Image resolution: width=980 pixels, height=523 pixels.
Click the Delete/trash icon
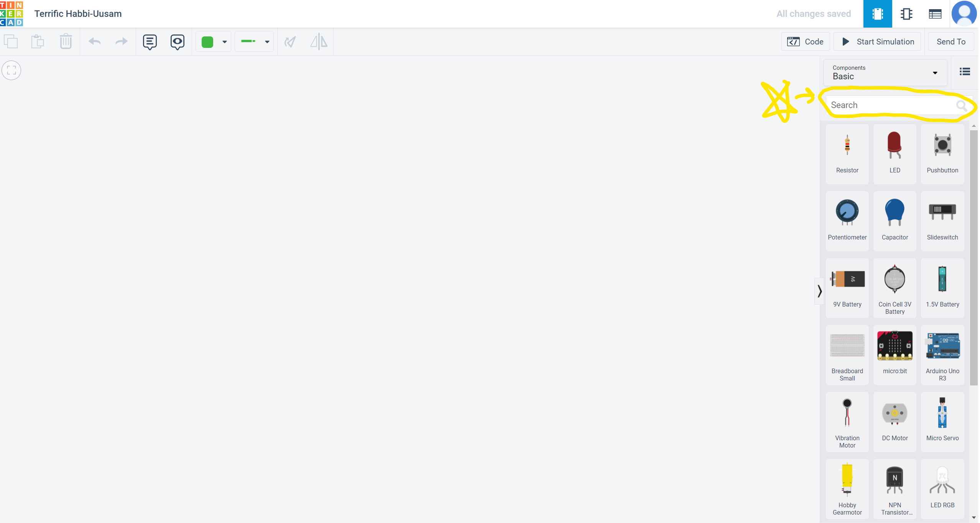point(66,41)
